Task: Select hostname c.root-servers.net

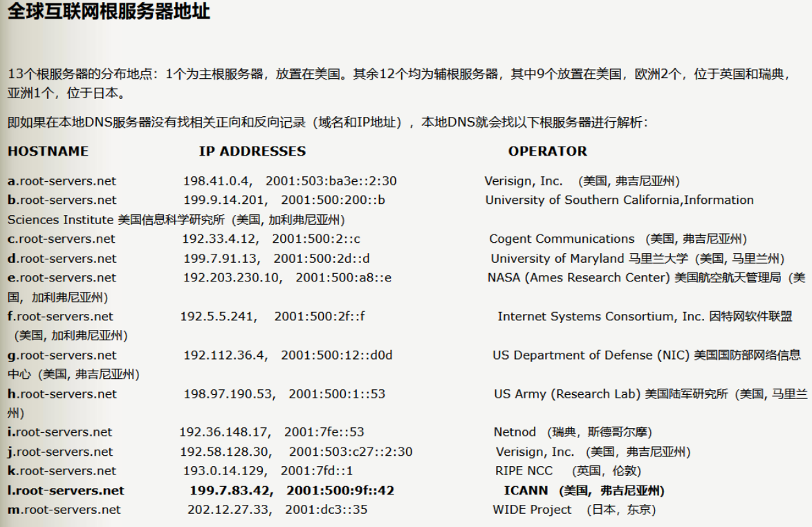Action: tap(61, 239)
